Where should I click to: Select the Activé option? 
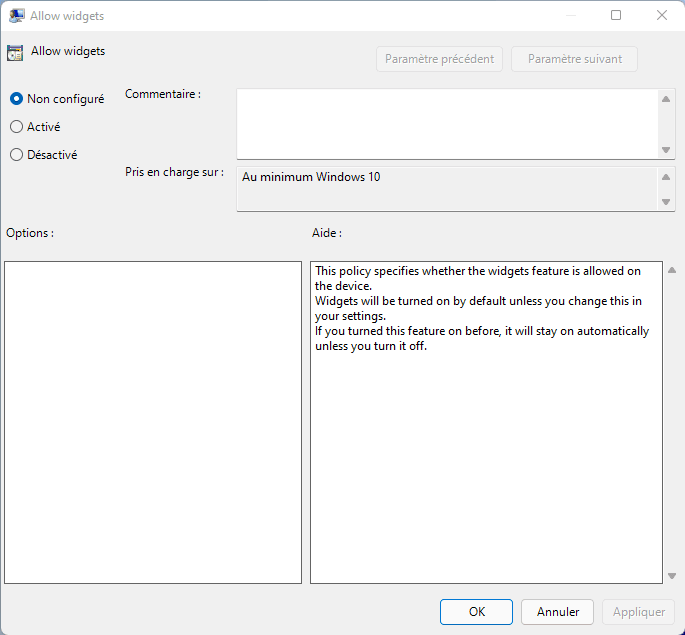pyautogui.click(x=17, y=127)
